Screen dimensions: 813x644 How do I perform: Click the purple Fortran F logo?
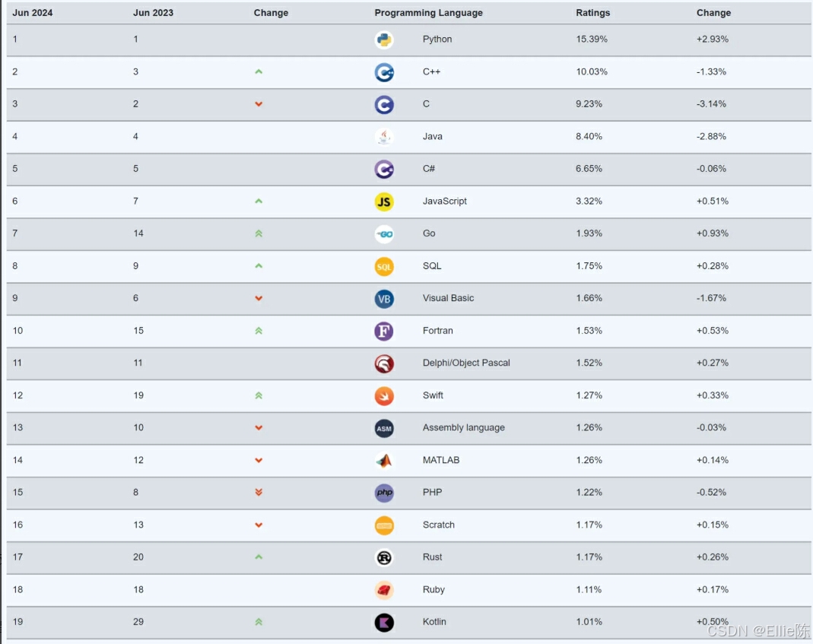coord(384,332)
